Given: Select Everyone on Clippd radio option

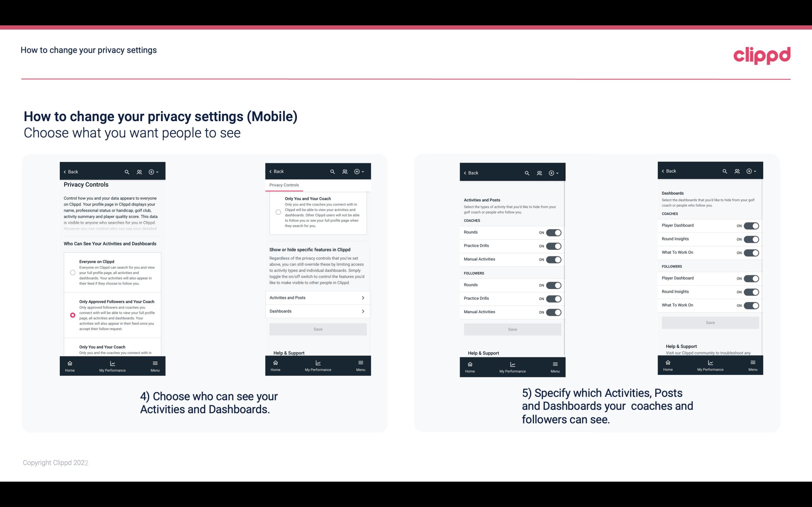Looking at the screenshot, I should tap(71, 272).
